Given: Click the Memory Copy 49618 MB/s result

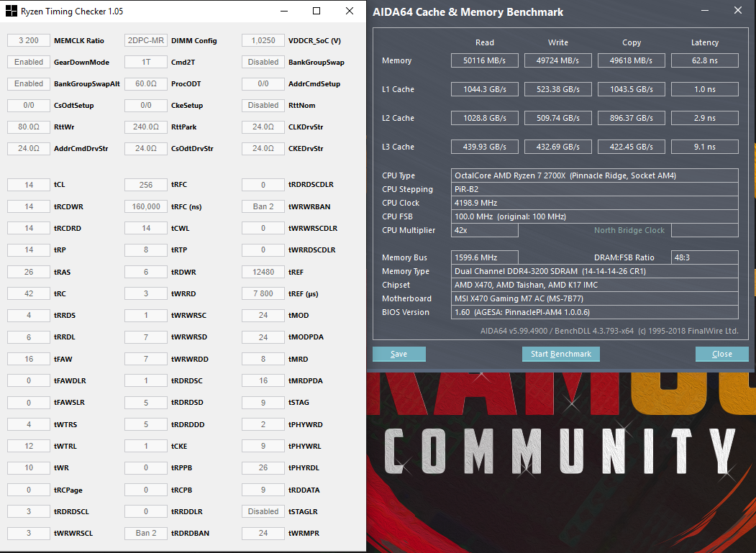Looking at the screenshot, I should (x=631, y=60).
